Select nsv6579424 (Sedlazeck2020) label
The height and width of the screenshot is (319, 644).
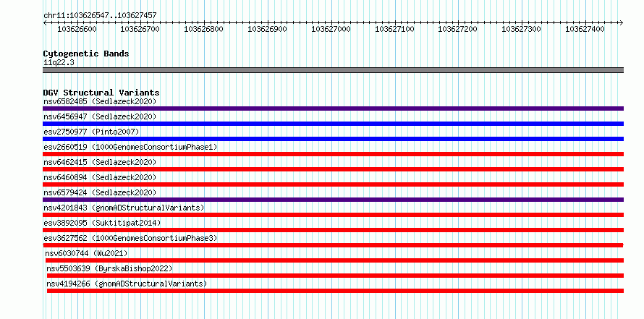tap(100, 192)
